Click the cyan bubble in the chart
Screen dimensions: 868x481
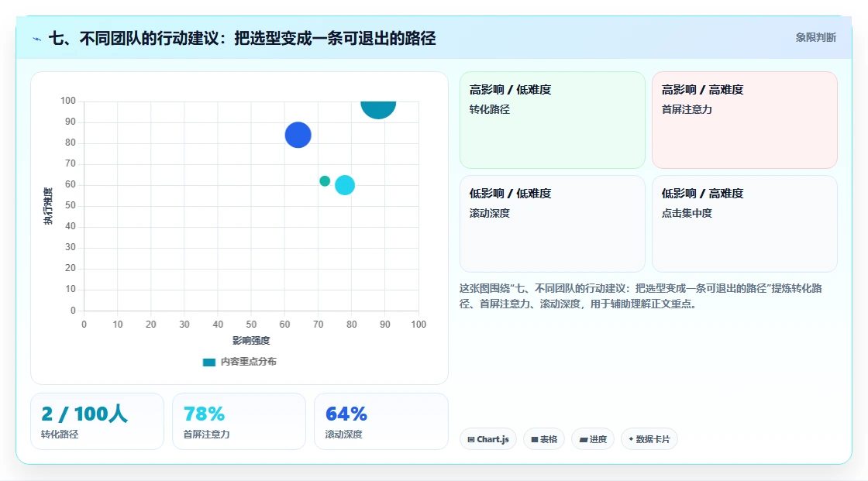click(345, 185)
